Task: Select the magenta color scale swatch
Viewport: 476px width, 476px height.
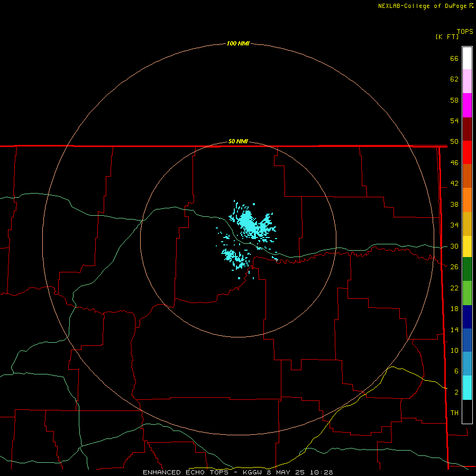Action: 467,105
